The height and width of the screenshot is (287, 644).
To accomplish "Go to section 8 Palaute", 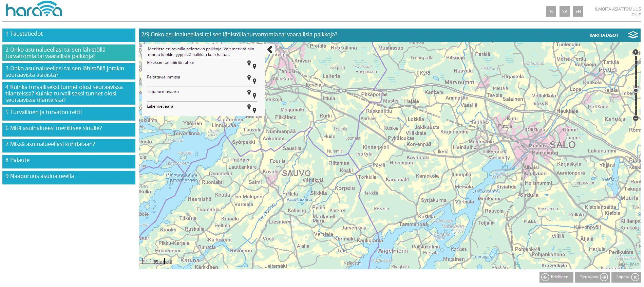I will point(69,162).
